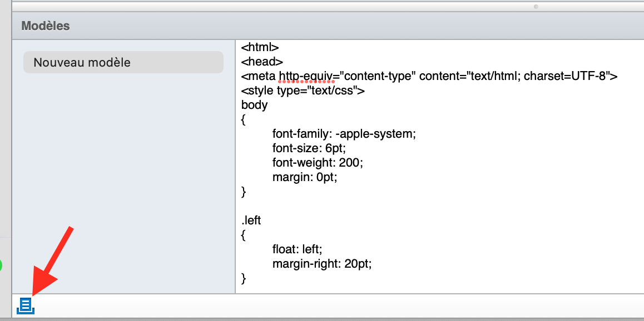This screenshot has width=644, height=321.
Task: Click the margin: 0pt line
Action: click(x=305, y=177)
